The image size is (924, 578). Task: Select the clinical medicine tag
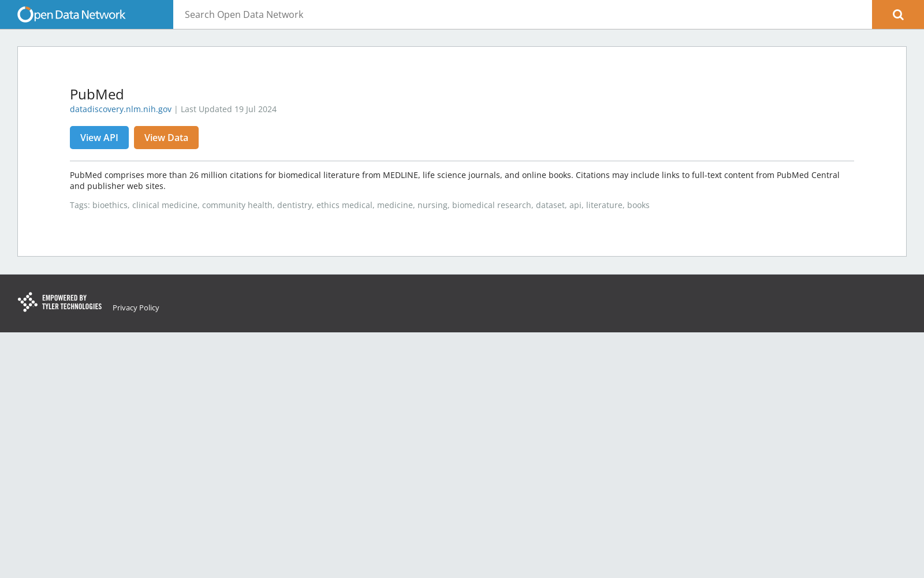[x=165, y=205]
